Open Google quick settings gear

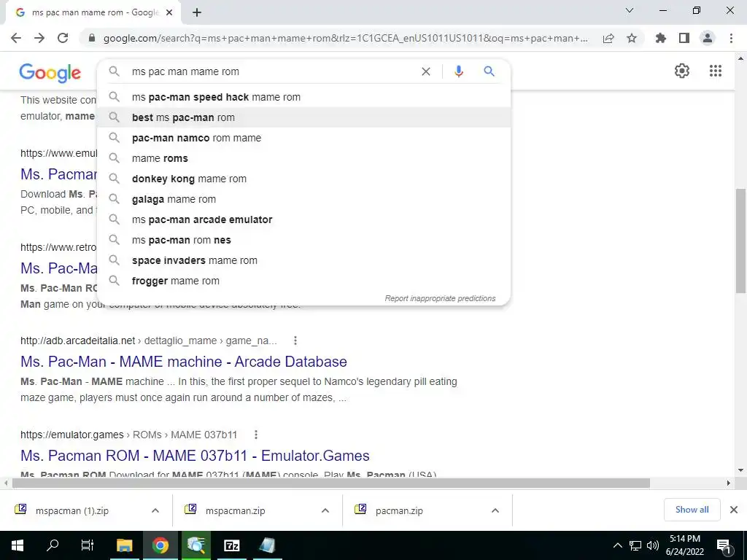pyautogui.click(x=682, y=71)
